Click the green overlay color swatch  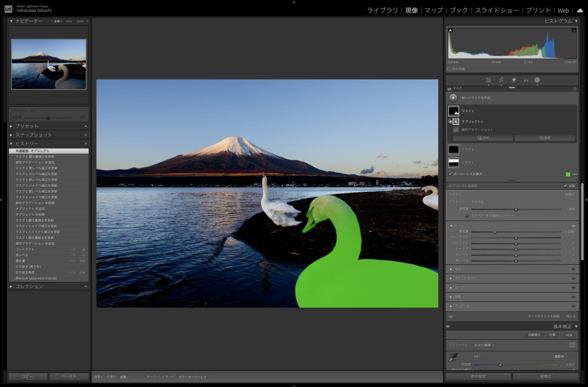[x=568, y=175]
